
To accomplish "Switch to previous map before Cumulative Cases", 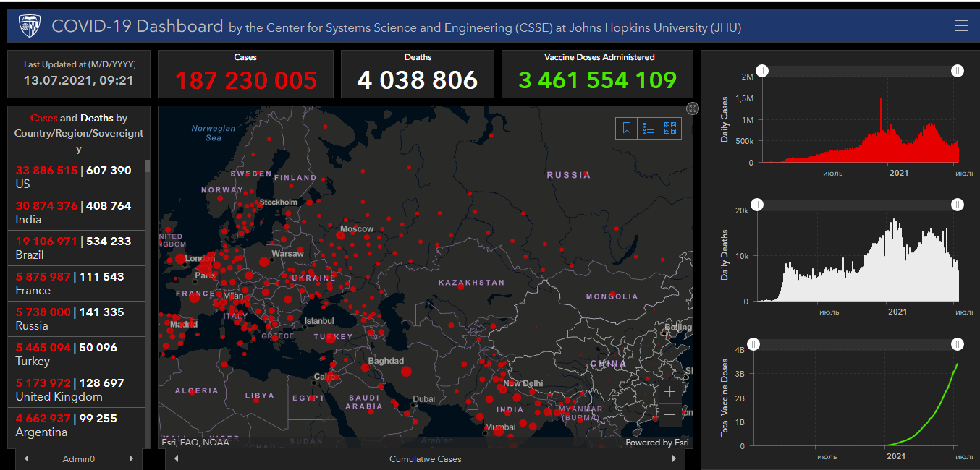I will [177, 458].
